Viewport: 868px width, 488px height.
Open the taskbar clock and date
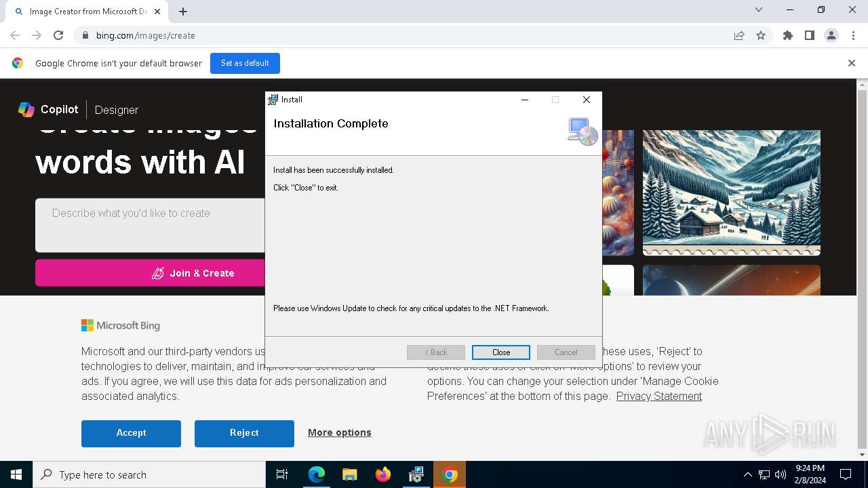810,474
